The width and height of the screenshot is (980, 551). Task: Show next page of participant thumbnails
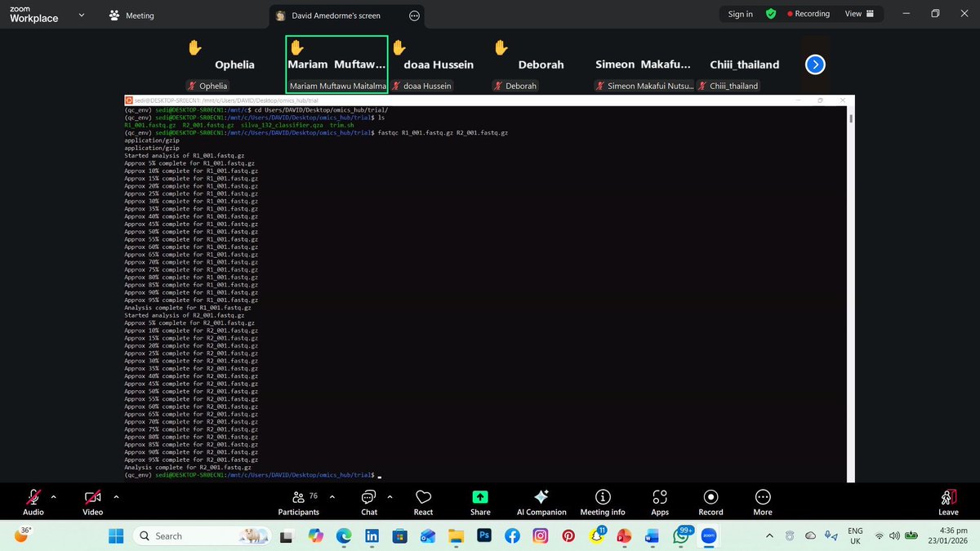814,64
